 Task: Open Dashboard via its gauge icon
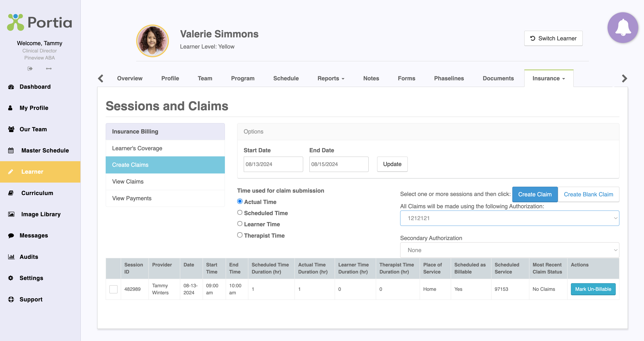[11, 87]
